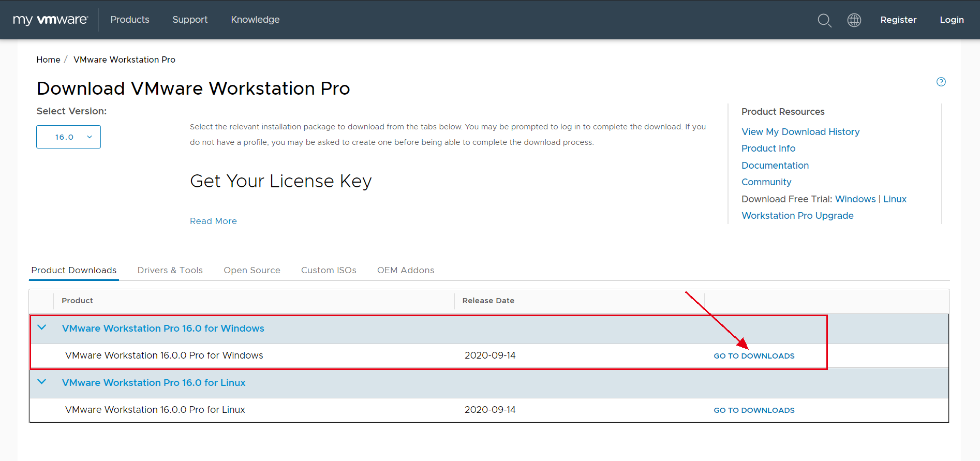Select text VMware Workstation 16.0.0 Pro for Windows
The height and width of the screenshot is (461, 980).
click(x=164, y=355)
